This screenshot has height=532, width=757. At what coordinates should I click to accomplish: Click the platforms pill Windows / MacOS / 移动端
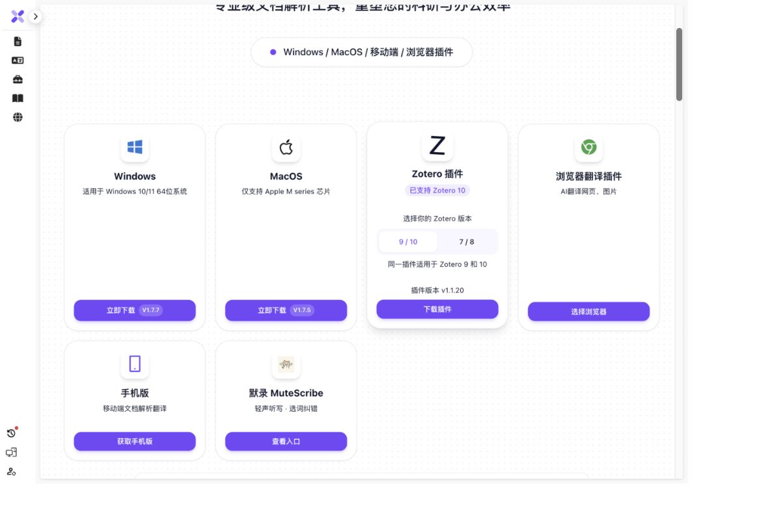[x=362, y=52]
